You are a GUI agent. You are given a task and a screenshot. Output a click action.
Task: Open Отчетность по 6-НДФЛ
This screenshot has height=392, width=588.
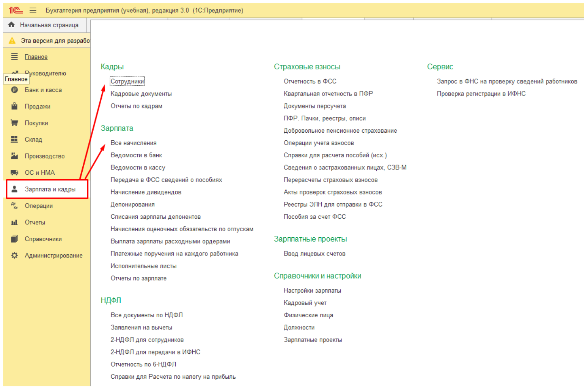(143, 364)
